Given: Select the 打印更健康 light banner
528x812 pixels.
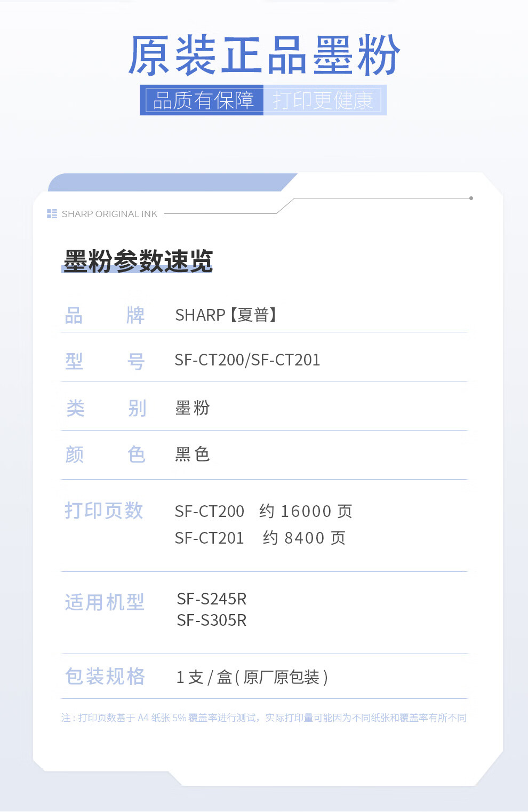Looking at the screenshot, I should [x=323, y=100].
